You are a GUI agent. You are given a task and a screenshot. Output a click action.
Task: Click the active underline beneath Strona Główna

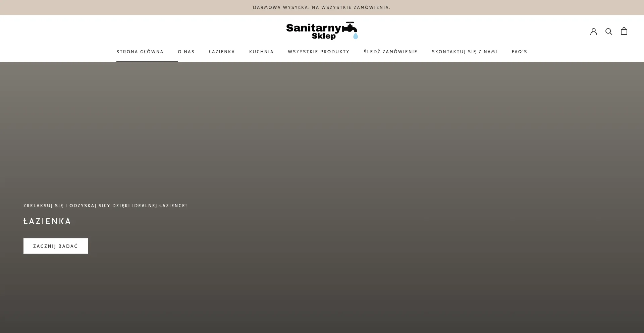coord(147,61)
